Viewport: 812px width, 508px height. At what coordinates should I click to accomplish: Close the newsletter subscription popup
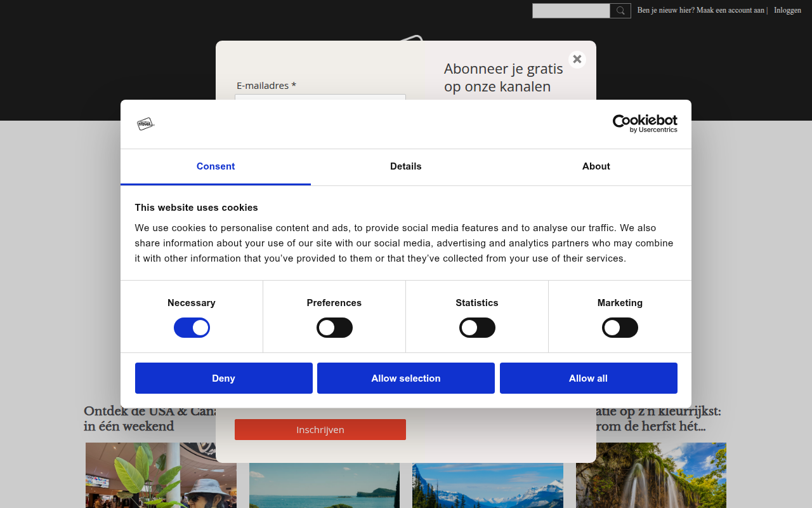pos(577,59)
